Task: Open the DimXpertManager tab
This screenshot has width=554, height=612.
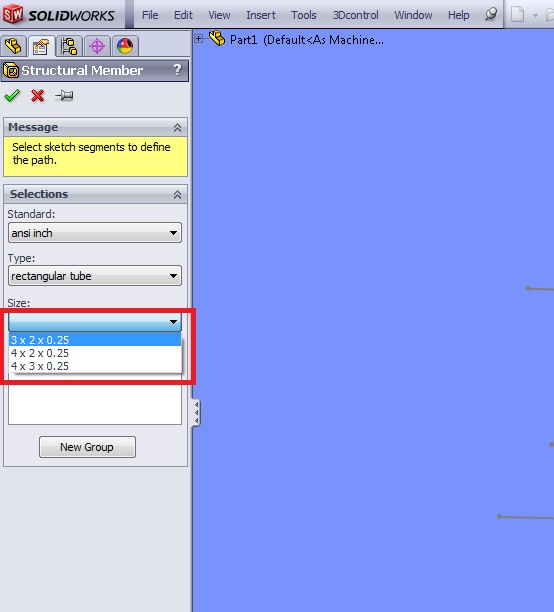Action: point(97,46)
